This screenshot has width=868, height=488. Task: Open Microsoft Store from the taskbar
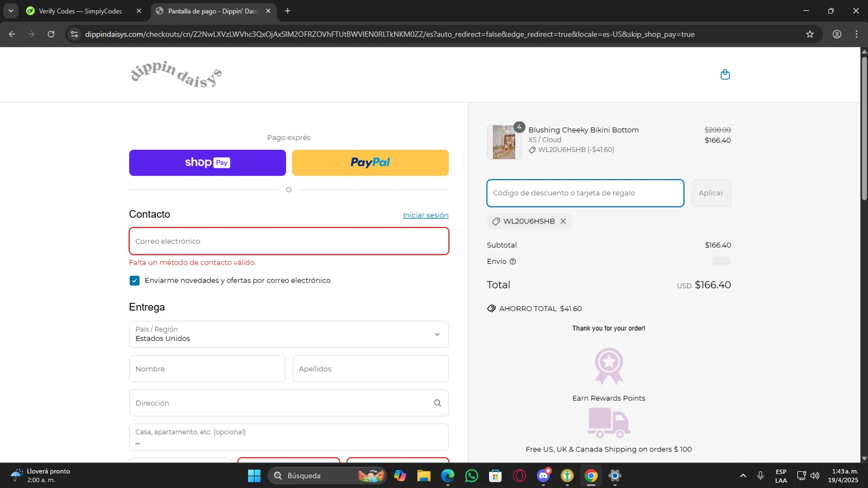[495, 476]
